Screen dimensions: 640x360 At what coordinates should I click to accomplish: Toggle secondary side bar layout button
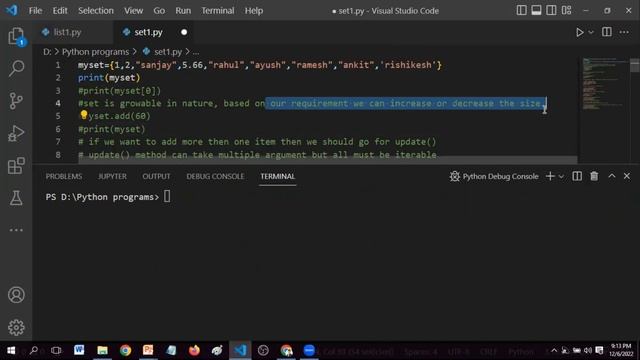(551, 10)
